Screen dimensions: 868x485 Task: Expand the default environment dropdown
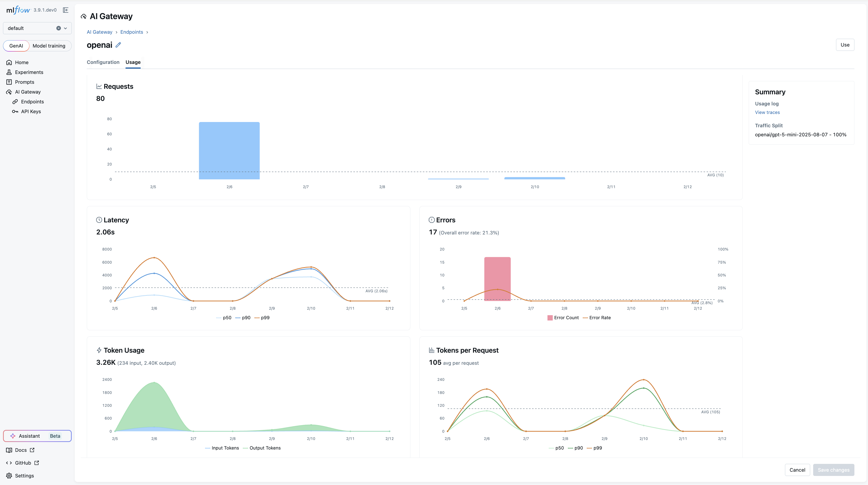point(66,28)
